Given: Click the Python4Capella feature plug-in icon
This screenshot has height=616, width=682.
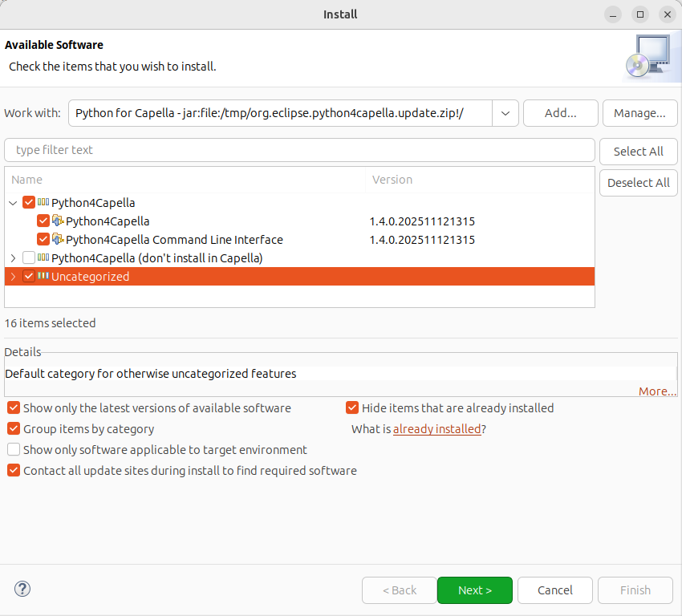Looking at the screenshot, I should pyautogui.click(x=58, y=221).
